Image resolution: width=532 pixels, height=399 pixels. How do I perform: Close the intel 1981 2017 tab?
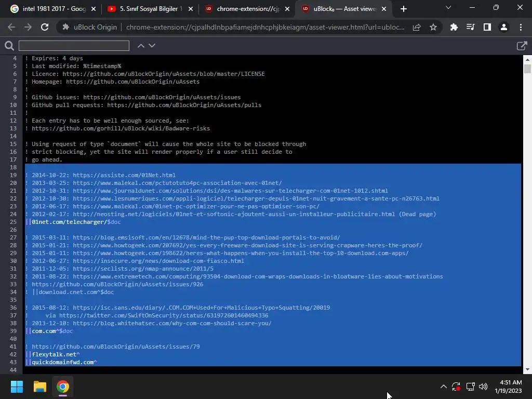(x=94, y=9)
